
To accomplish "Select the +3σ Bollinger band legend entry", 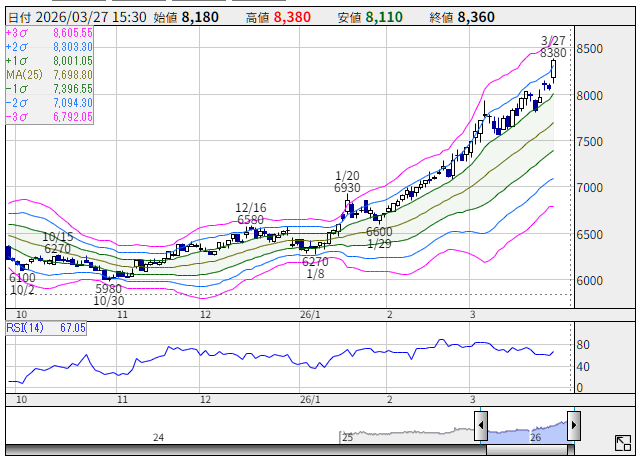I will (x=49, y=33).
